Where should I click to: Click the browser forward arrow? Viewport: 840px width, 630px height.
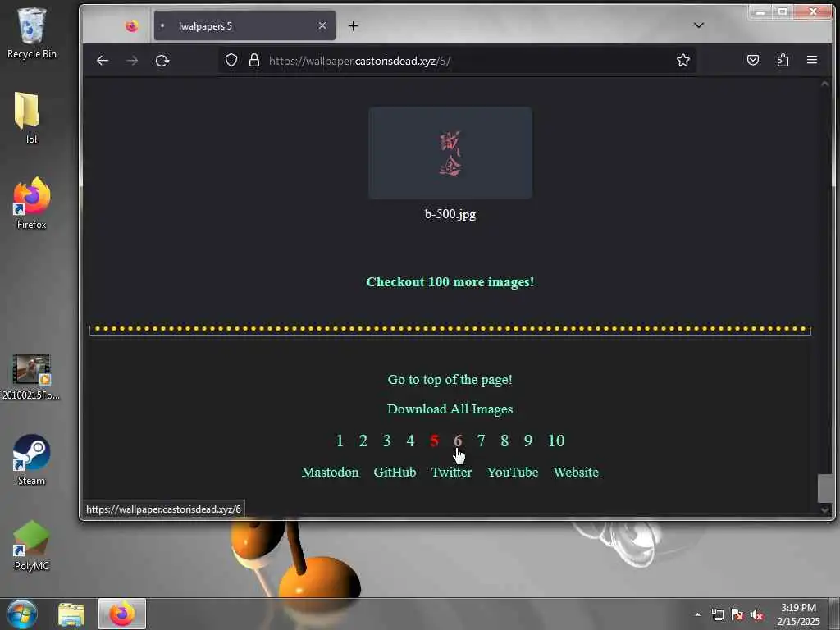132,61
